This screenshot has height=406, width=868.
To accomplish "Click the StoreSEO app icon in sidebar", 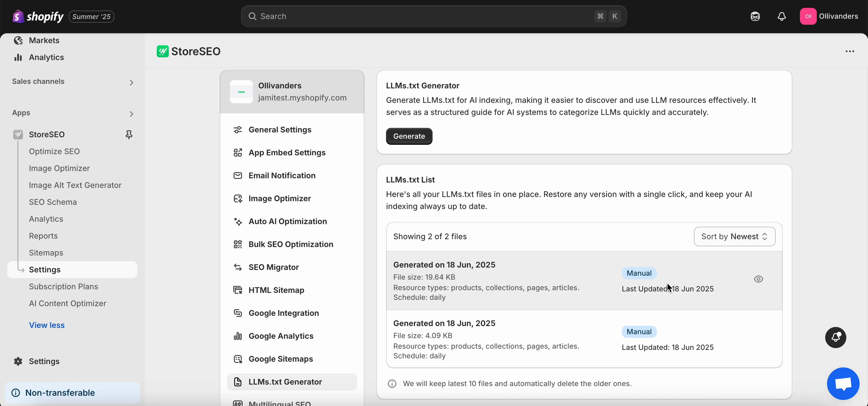I will 18,135.
